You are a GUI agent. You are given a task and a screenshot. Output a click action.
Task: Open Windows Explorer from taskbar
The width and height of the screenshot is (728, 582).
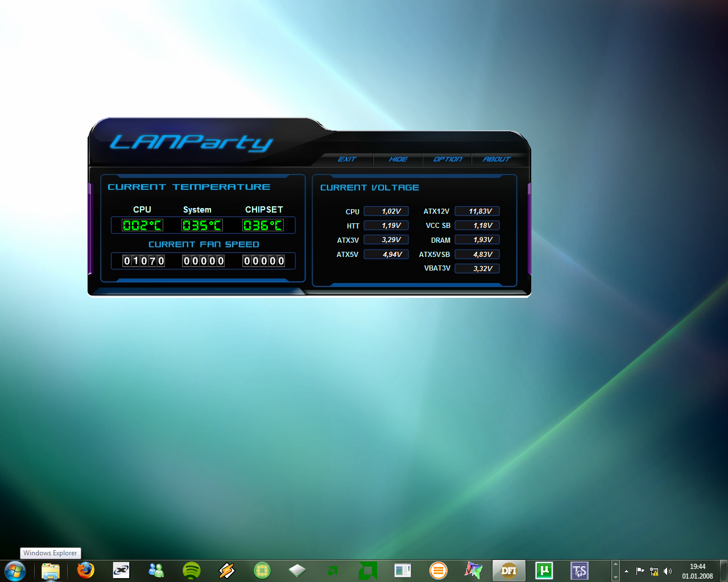pyautogui.click(x=51, y=571)
